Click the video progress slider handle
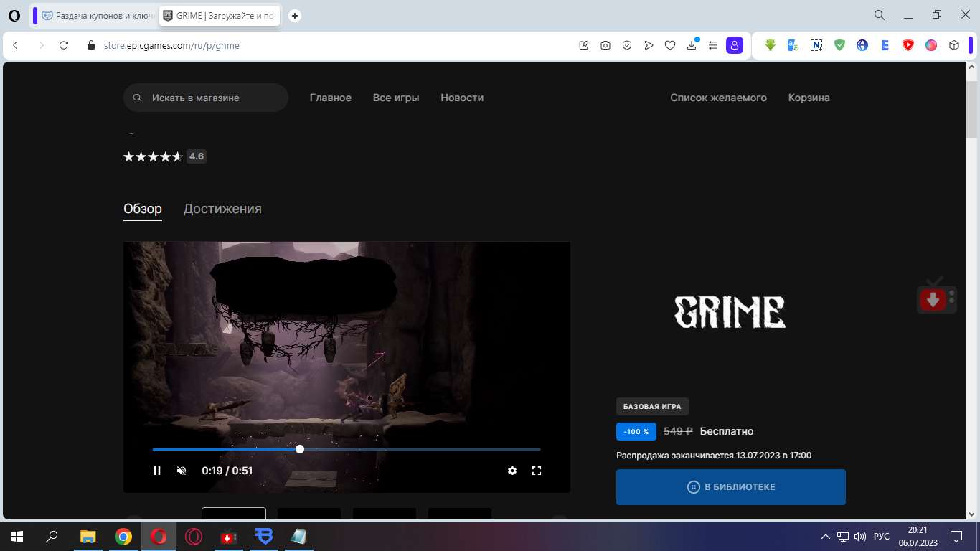The width and height of the screenshot is (980, 551). click(x=300, y=449)
